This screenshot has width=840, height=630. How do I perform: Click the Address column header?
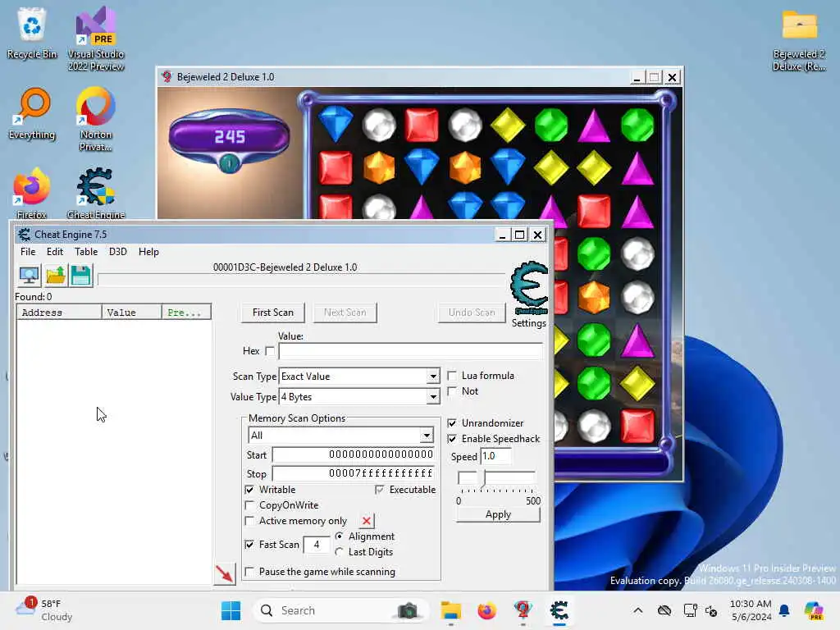click(x=59, y=313)
